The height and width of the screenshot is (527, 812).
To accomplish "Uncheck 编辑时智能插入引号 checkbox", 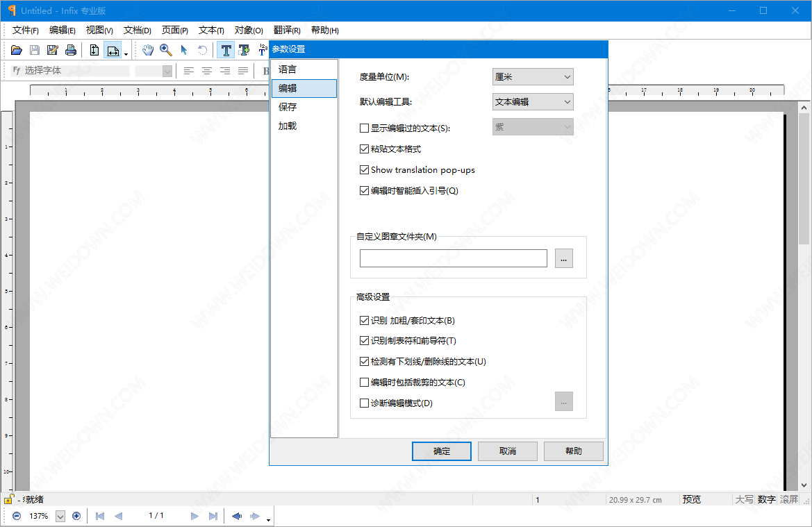I will [364, 190].
